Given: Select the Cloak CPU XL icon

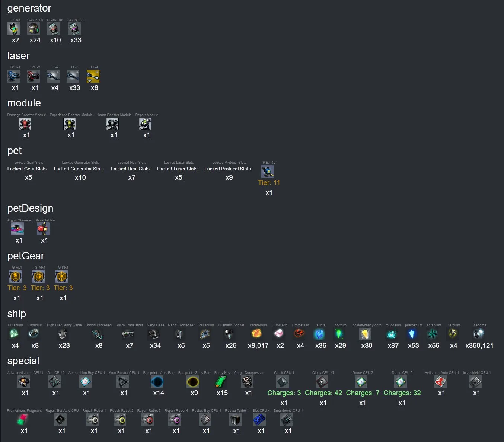Looking at the screenshot, I should (322, 382).
